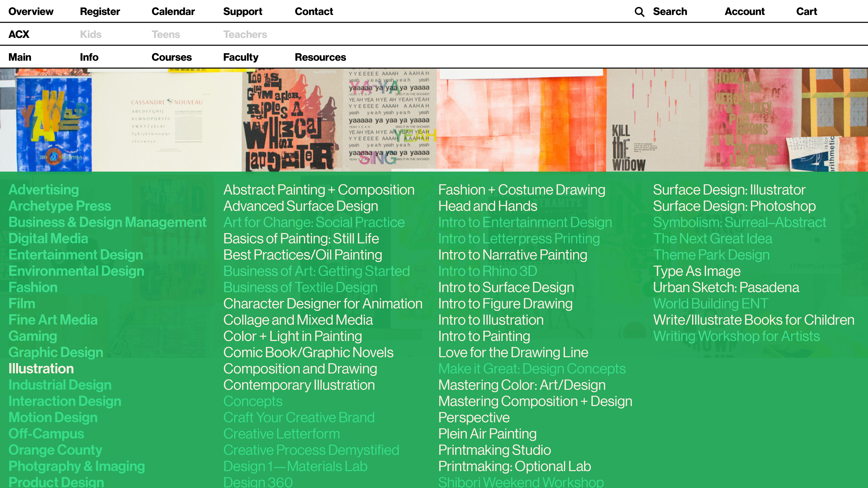Open Love for the Drawing Line

pos(513,353)
